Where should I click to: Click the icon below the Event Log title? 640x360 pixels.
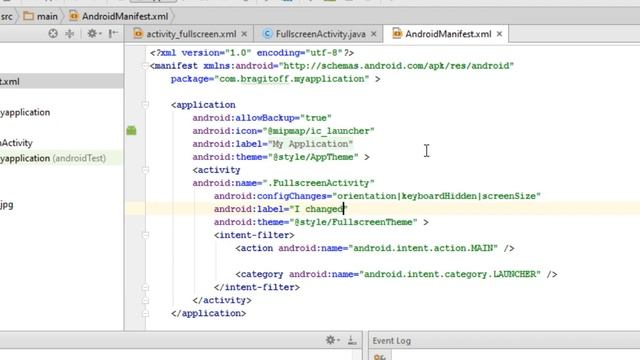380,357
